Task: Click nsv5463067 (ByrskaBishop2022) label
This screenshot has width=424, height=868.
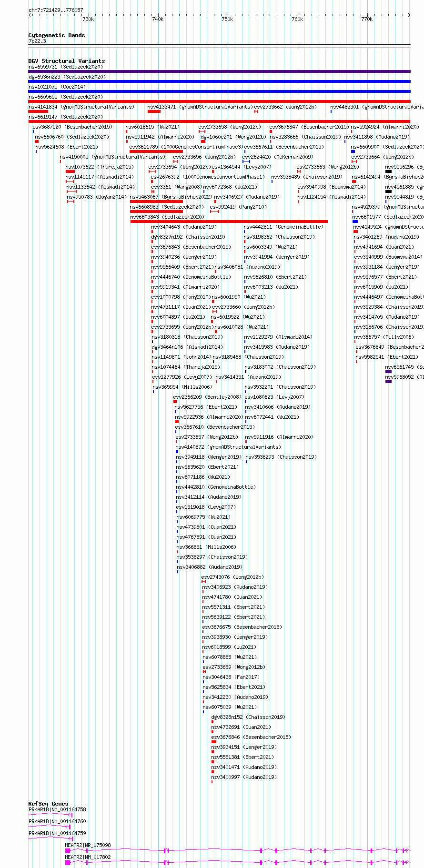Action: point(171,197)
